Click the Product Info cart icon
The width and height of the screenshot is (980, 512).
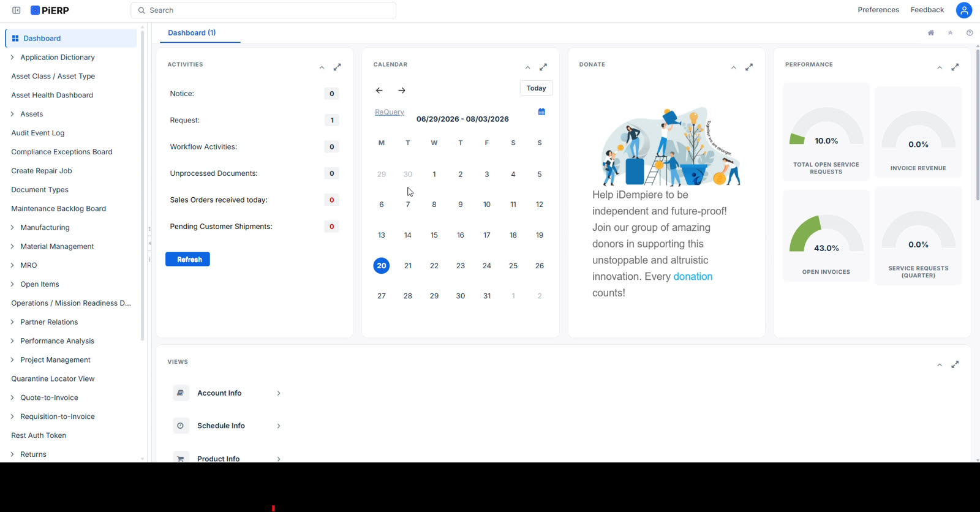point(181,458)
